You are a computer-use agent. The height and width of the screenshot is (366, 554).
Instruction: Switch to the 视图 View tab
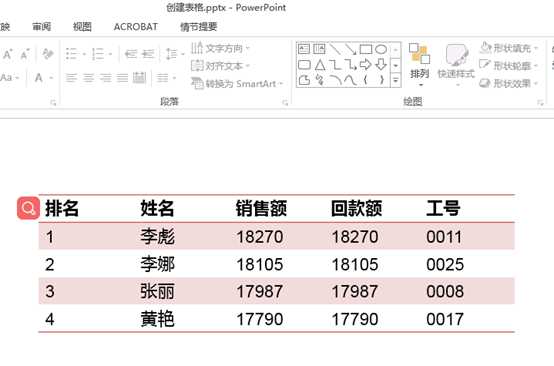point(82,26)
